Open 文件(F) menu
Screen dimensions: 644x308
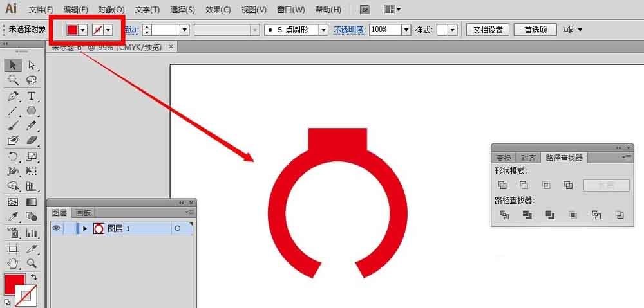(41, 10)
